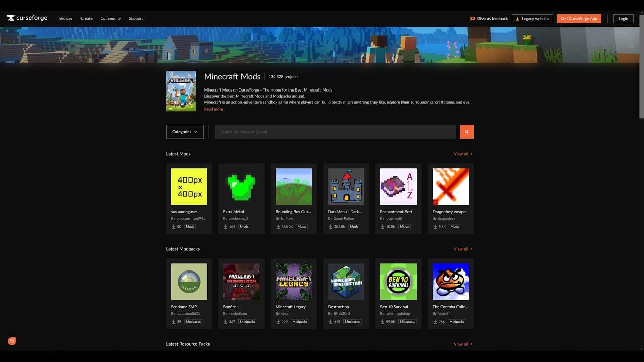644x362 pixels.
Task: Click View all for Latest Resource Packs
Action: (463, 344)
